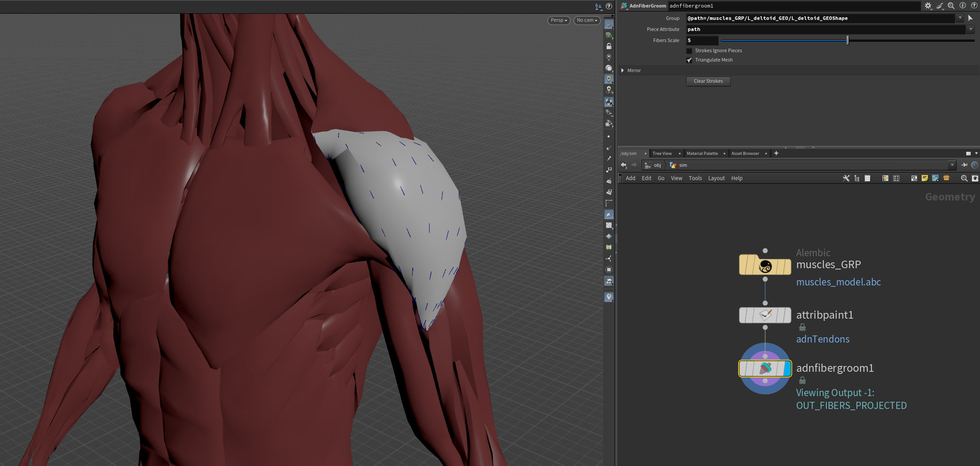Open the No cam camera dropdown
This screenshot has height=466, width=980.
(x=587, y=20)
